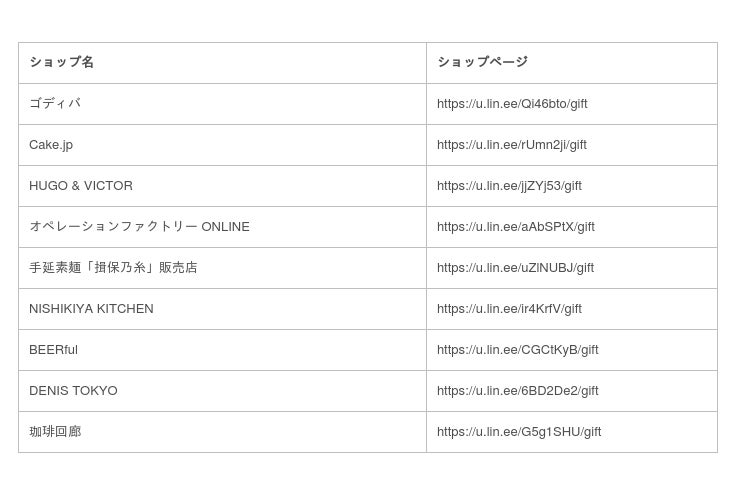Click the NISHIKIYA KITCHEN shop name
The width and height of the screenshot is (740, 493).
click(91, 309)
